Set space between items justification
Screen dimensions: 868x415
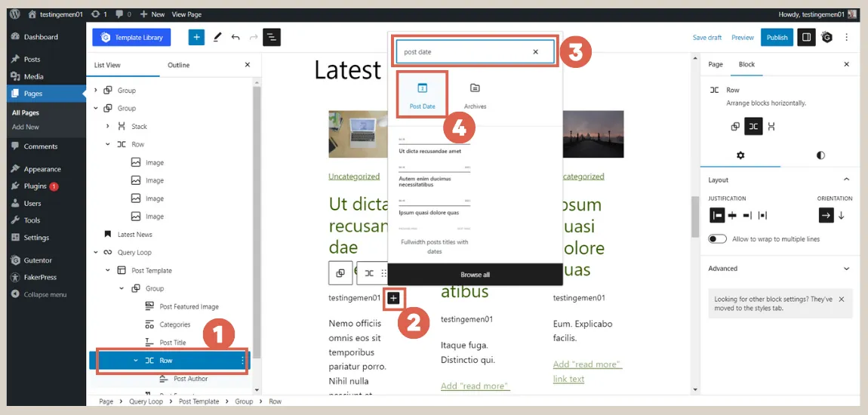(x=763, y=216)
